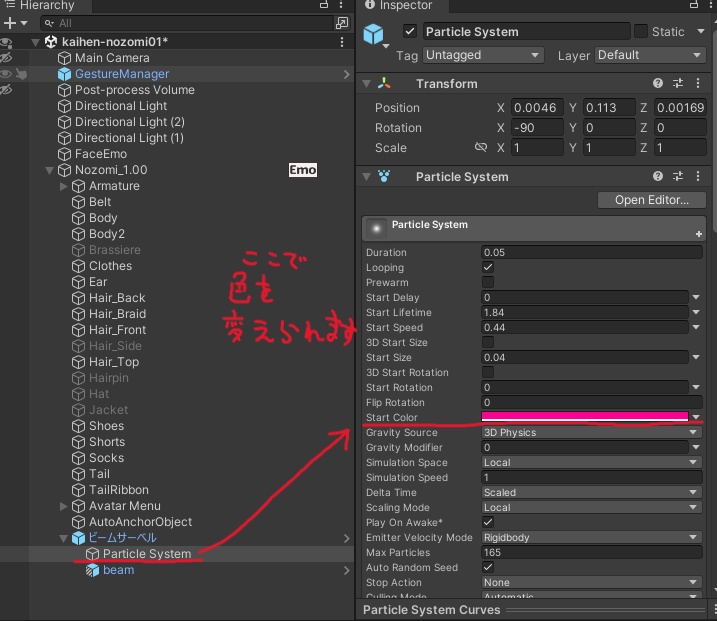717x621 pixels.
Task: Toggle Inspector panel lock icon
Action: click(694, 5)
